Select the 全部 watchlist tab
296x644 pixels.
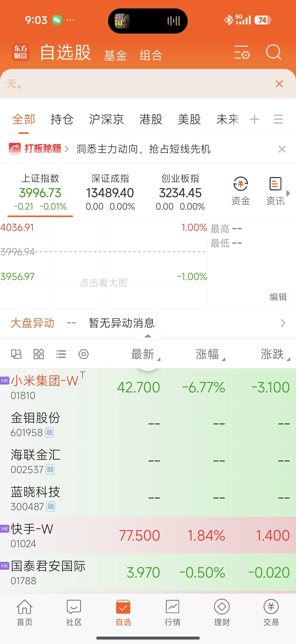(x=24, y=119)
